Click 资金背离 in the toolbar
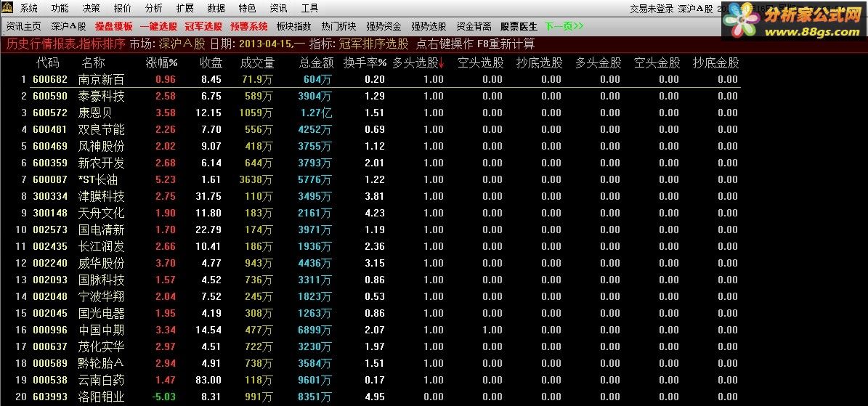The image size is (868, 406). [474, 26]
